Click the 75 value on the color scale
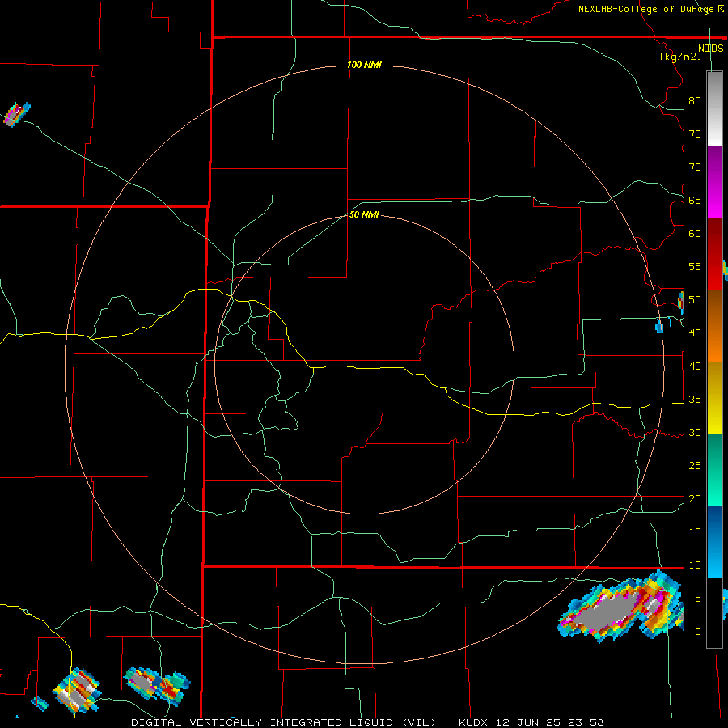The image size is (728, 728). 695,133
